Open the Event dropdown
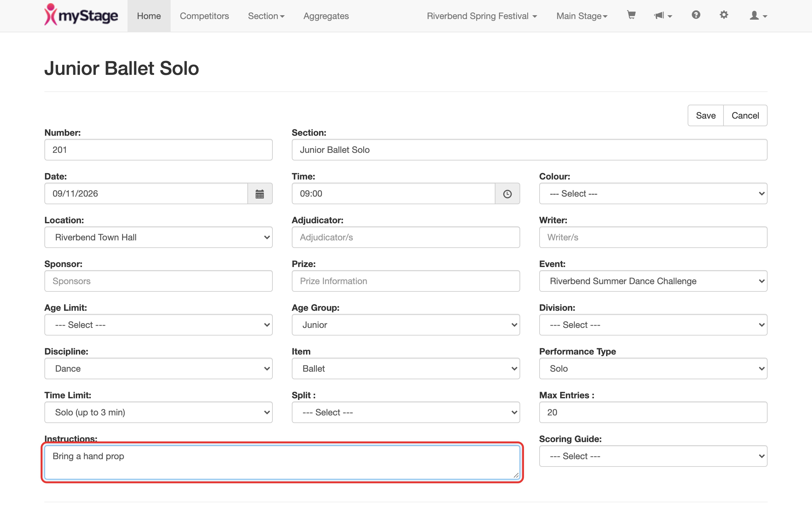812x515 pixels. [653, 281]
